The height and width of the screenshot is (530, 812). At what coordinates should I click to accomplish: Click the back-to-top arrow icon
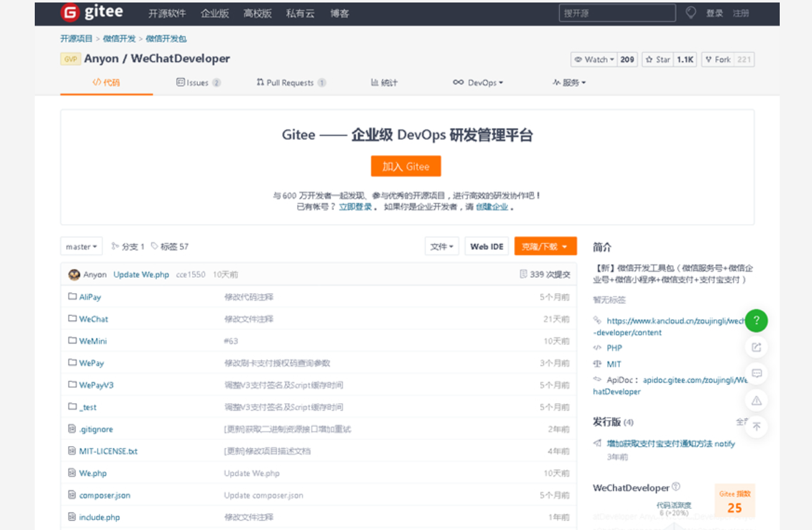tap(756, 427)
